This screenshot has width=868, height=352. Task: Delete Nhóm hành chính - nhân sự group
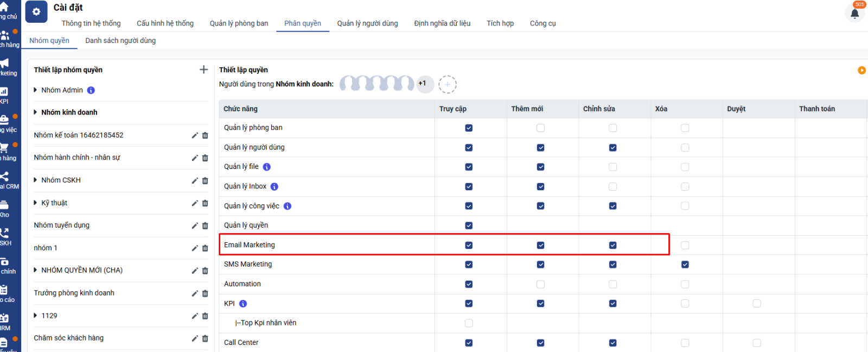205,158
